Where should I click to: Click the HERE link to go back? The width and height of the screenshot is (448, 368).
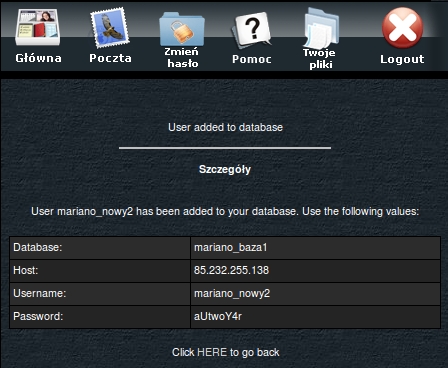[x=212, y=352]
